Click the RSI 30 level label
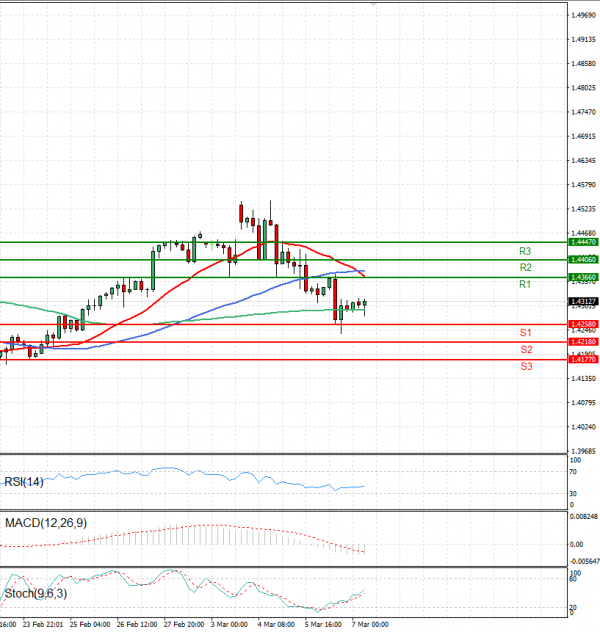The height and width of the screenshot is (632, 600). (x=573, y=494)
